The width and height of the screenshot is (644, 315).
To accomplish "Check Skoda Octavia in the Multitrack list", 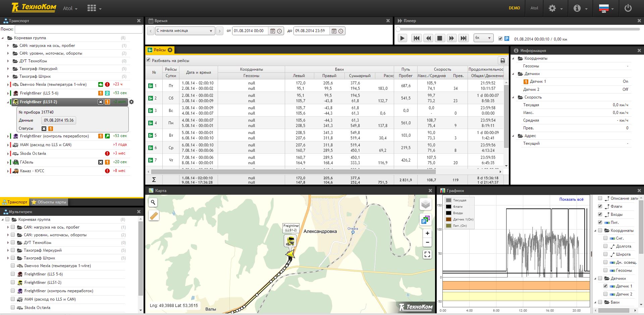I will click(x=13, y=308).
